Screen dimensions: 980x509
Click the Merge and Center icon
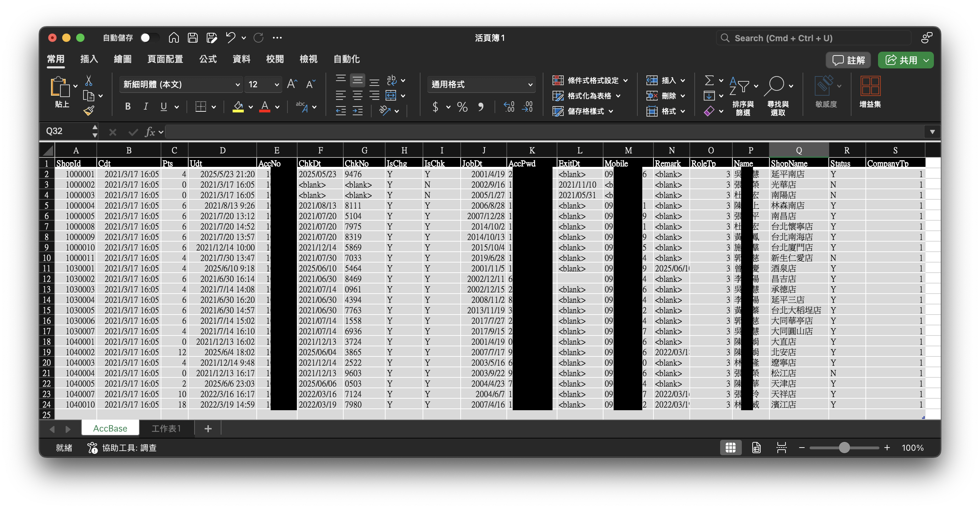(391, 95)
